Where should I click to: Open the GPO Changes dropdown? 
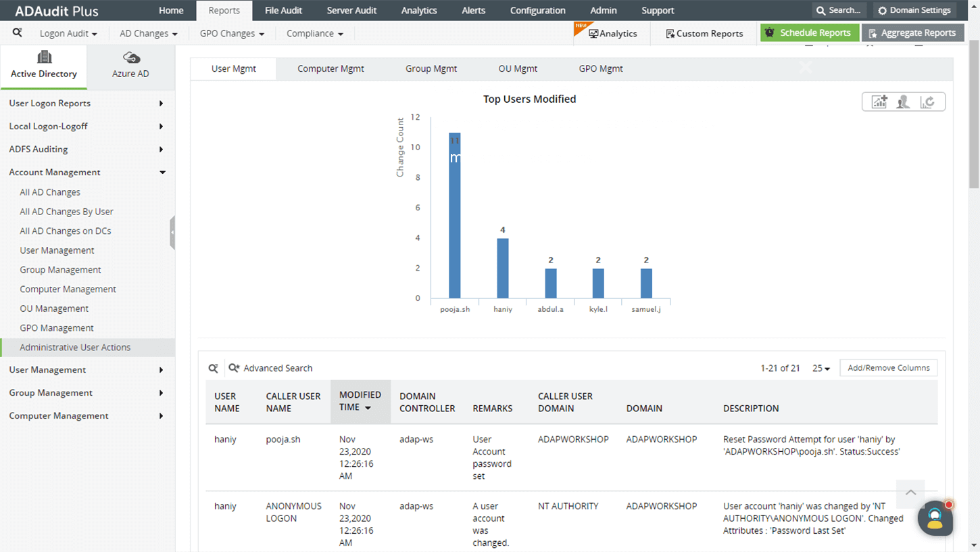point(232,33)
